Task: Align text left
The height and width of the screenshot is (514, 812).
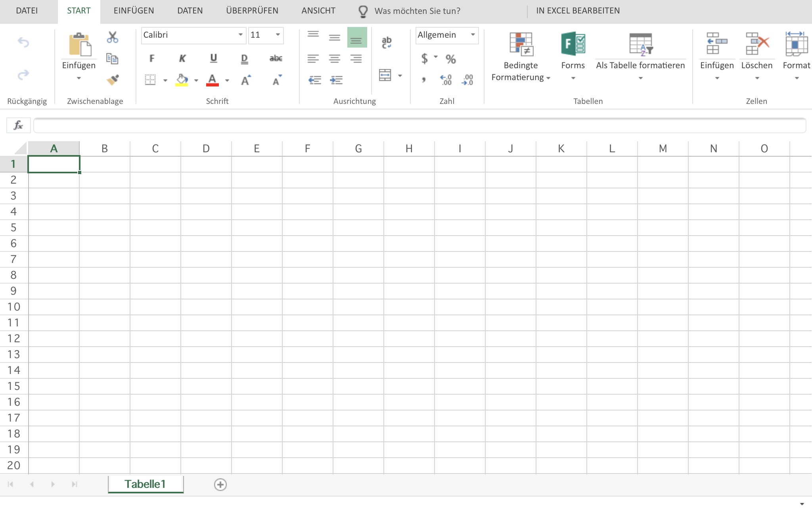Action: (x=313, y=59)
